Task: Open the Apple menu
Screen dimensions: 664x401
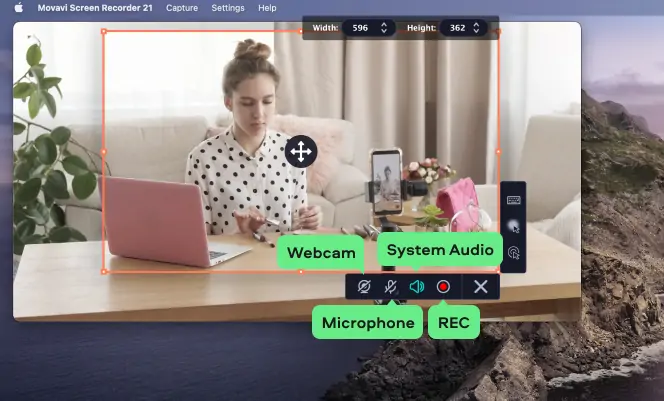Action: 19,8
